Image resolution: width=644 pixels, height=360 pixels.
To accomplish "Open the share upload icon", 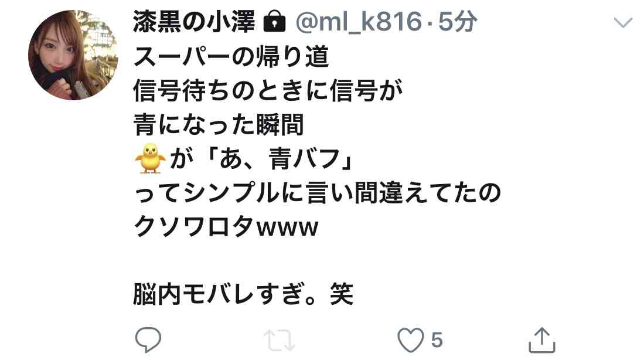I will click(x=541, y=340).
